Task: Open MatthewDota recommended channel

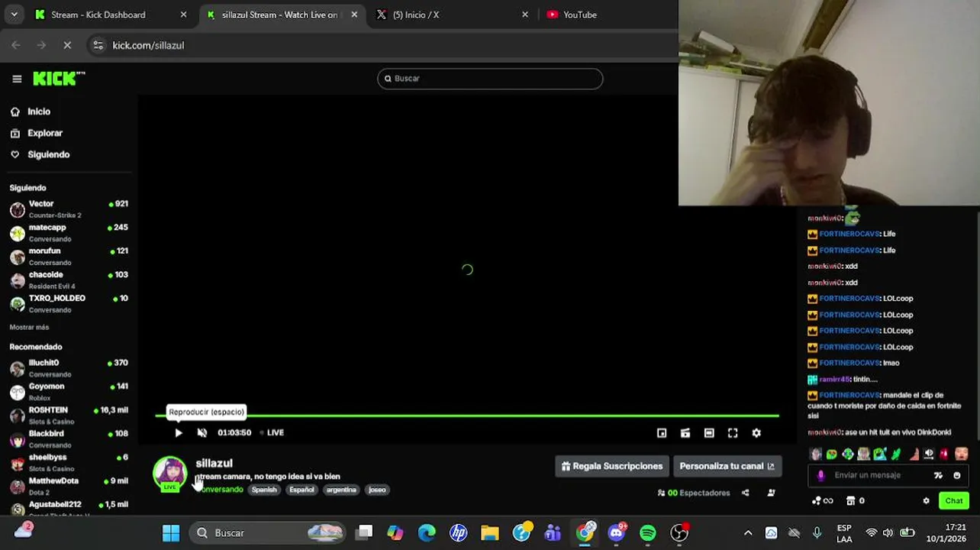Action: [69, 487]
